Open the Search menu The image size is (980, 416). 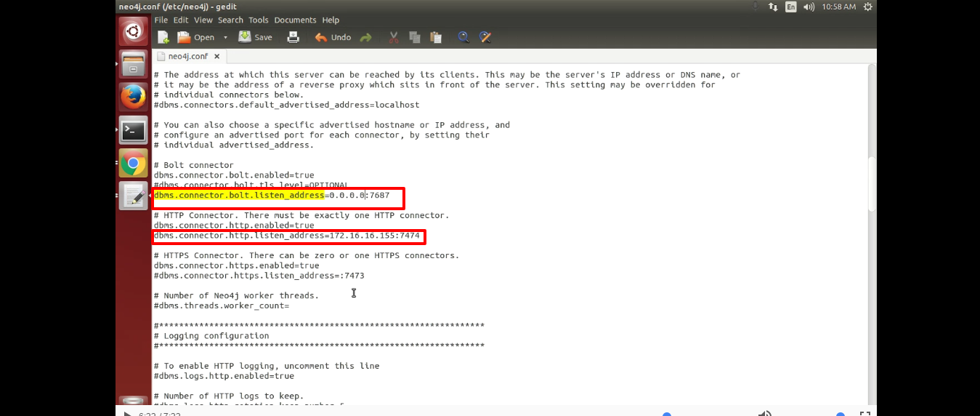(230, 20)
